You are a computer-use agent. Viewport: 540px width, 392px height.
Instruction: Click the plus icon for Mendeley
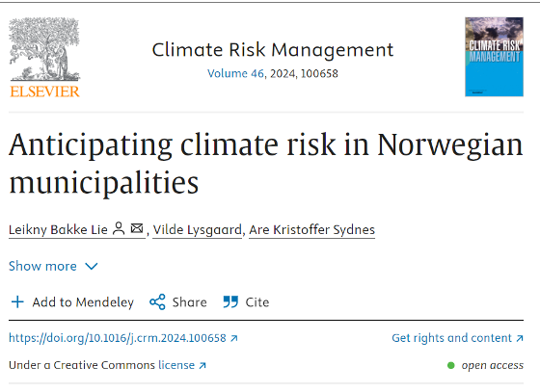(17, 301)
